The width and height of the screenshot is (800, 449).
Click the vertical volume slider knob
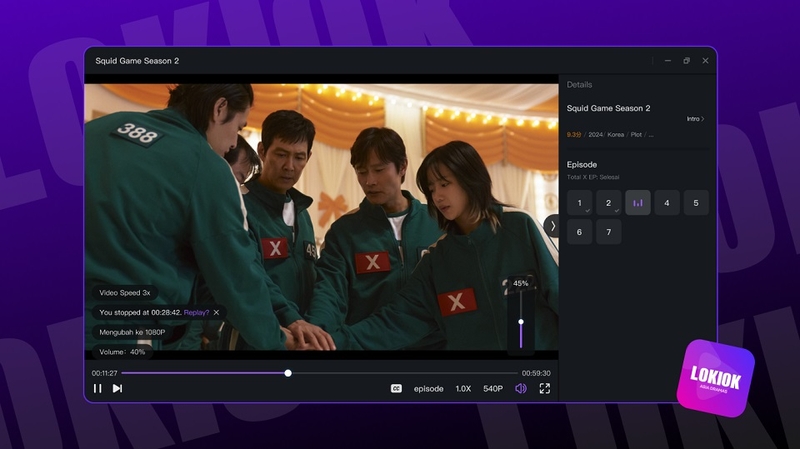click(521, 321)
